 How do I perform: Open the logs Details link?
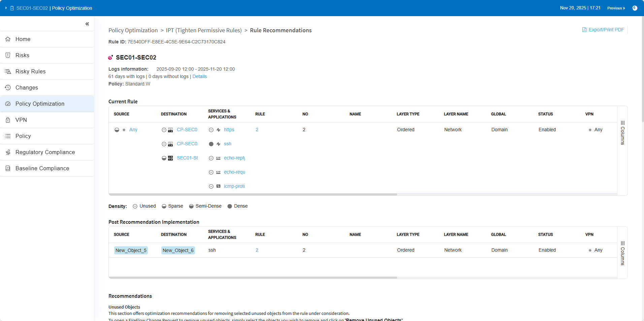click(x=199, y=76)
